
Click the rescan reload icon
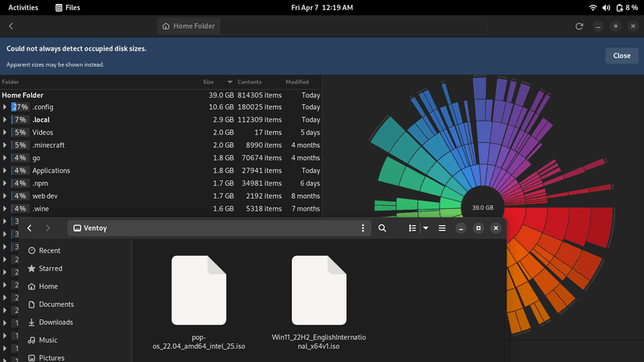point(579,26)
